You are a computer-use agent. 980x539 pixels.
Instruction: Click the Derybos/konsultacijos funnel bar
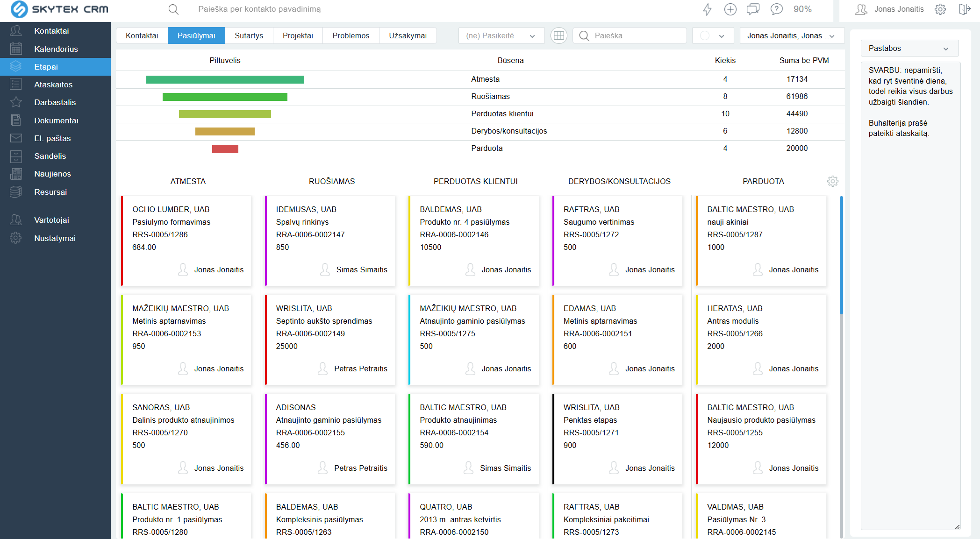click(x=225, y=131)
